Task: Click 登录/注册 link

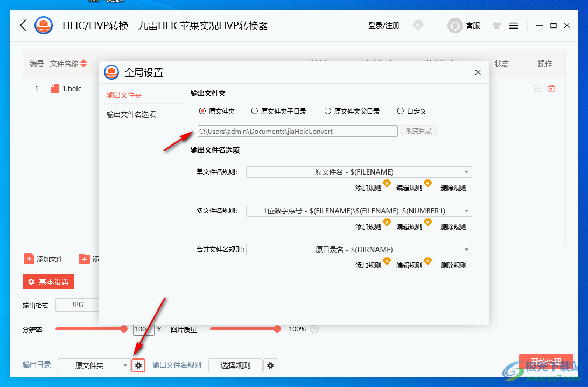Action: pos(384,25)
